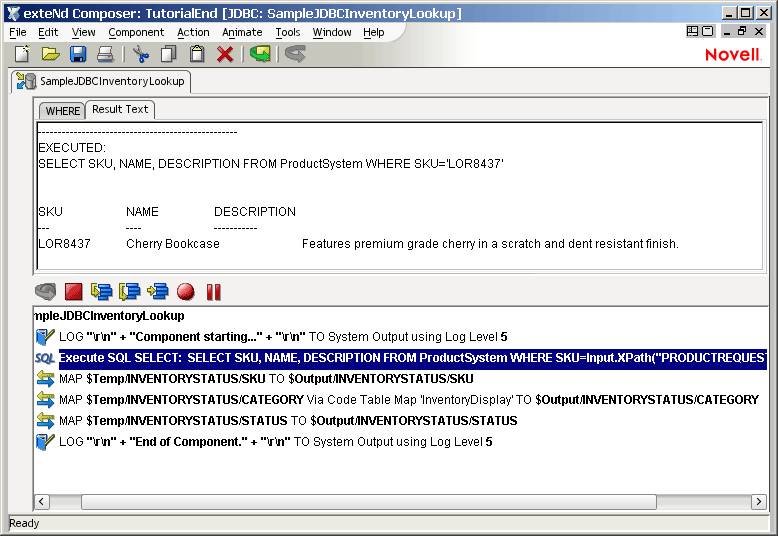Pause animation with the red bars icon
Screen dimensions: 778x536
pyautogui.click(x=213, y=292)
